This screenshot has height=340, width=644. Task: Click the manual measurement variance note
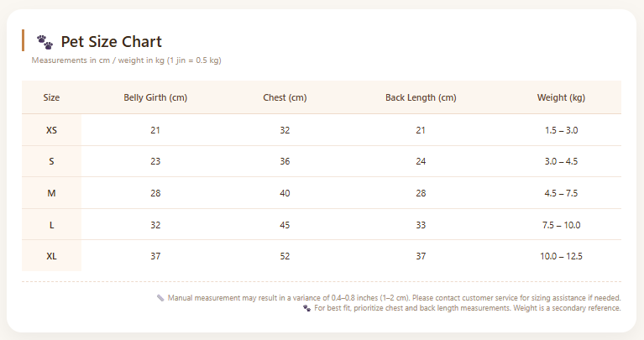click(395, 298)
